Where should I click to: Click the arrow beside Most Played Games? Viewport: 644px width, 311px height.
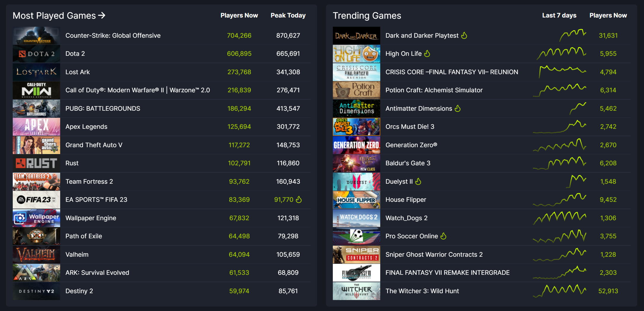click(102, 15)
